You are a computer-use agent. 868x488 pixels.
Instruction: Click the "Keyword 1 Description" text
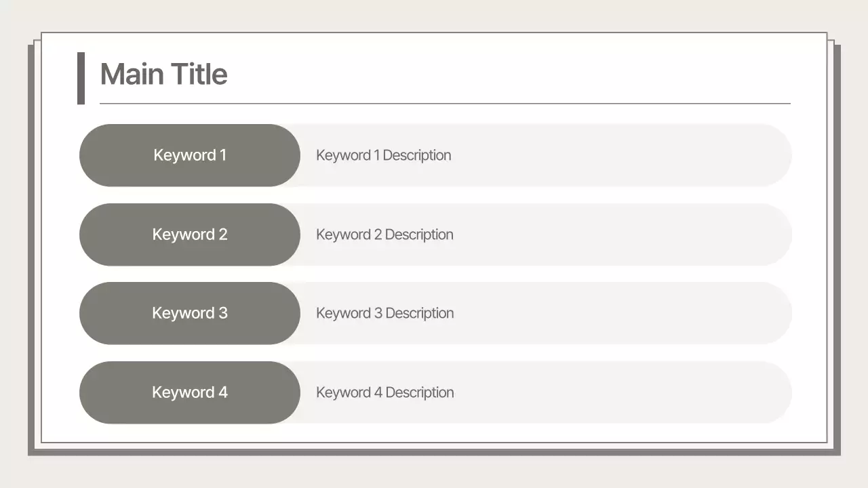383,155
